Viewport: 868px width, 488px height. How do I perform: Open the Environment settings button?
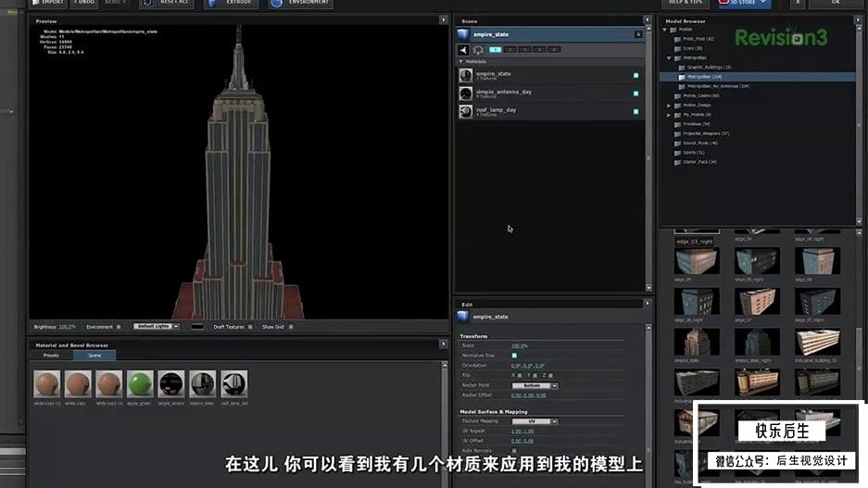point(301,3)
